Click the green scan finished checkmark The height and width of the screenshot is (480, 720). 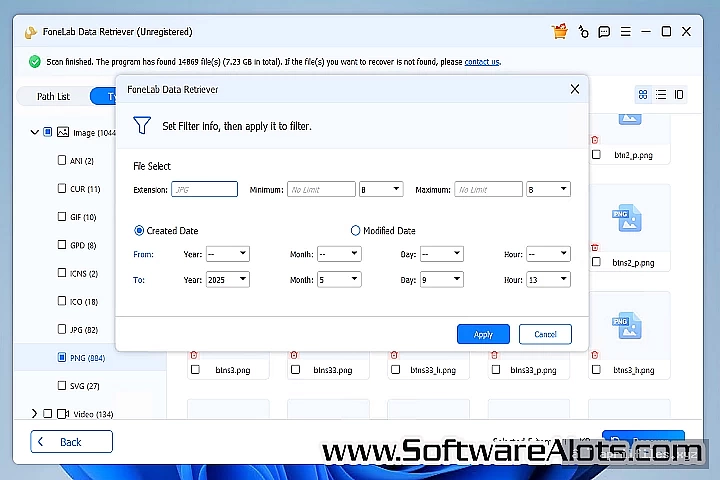[34, 62]
